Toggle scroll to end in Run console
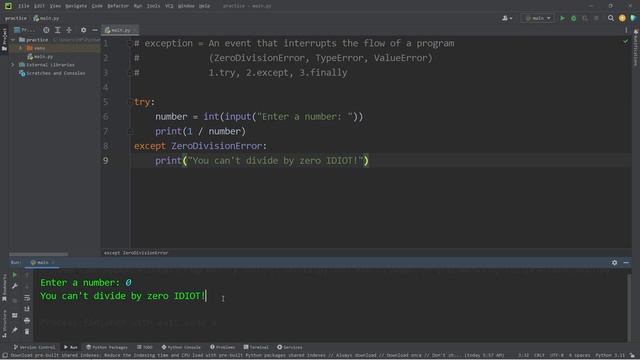Image resolution: width=640 pixels, height=360 pixels. tap(27, 309)
